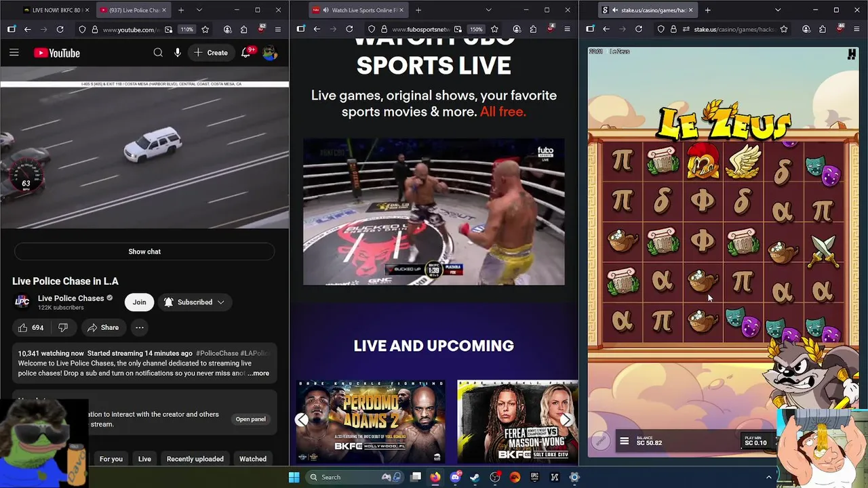Reload the Fubo Sports page
Image resolution: width=868 pixels, height=488 pixels.
[x=349, y=29]
